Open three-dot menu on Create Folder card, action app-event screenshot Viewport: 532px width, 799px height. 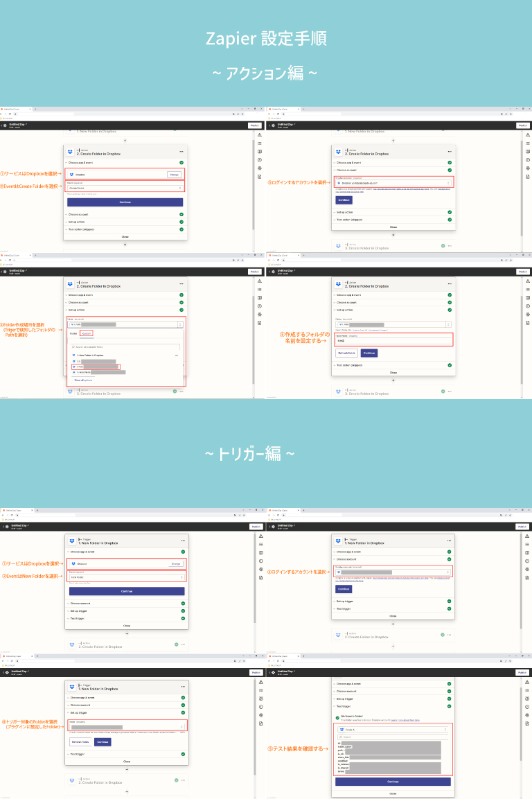pyautogui.click(x=181, y=152)
